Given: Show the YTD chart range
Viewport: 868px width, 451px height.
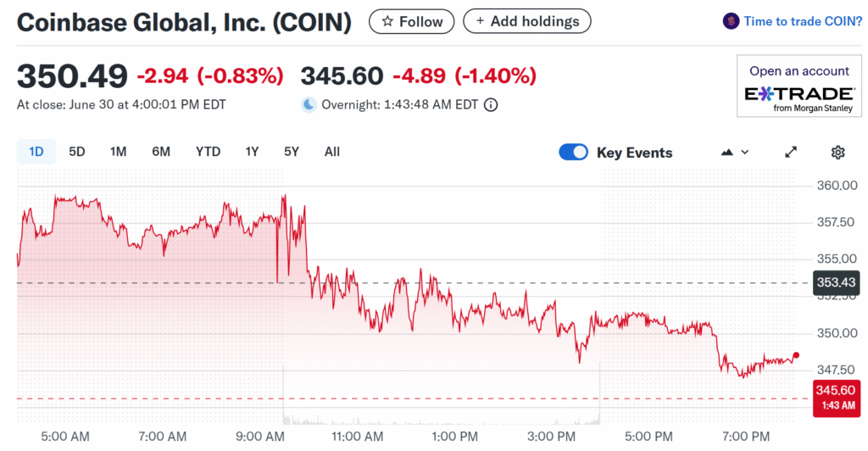Looking at the screenshot, I should pyautogui.click(x=208, y=152).
